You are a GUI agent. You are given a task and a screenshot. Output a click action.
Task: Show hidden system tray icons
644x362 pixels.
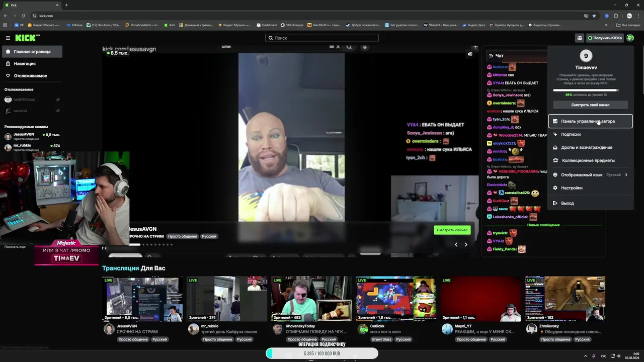pos(585,356)
